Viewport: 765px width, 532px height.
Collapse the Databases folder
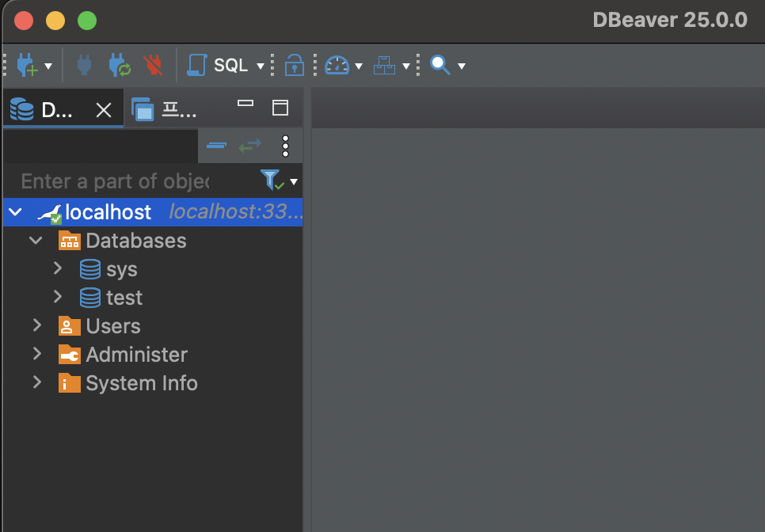[36, 241]
